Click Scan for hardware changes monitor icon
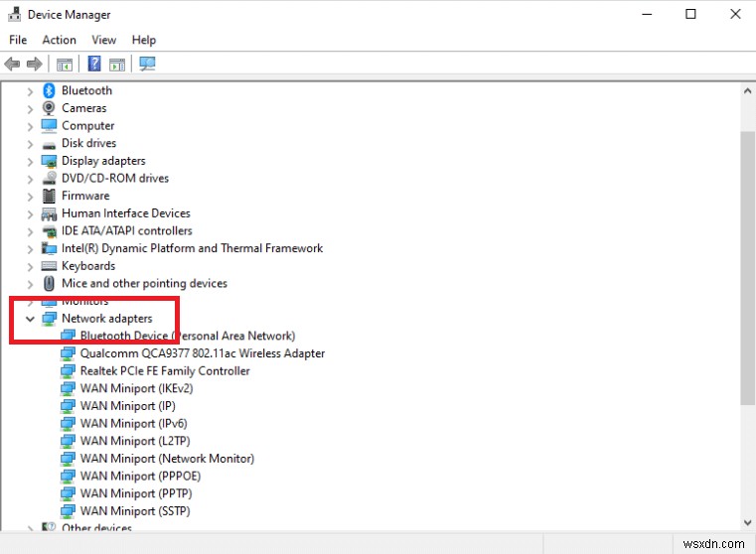The height and width of the screenshot is (554, 756). (147, 64)
